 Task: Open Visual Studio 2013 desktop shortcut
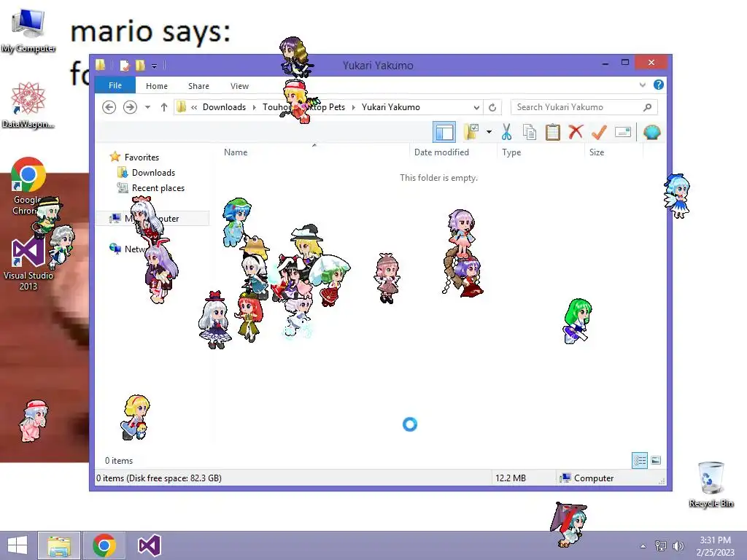[x=28, y=264]
